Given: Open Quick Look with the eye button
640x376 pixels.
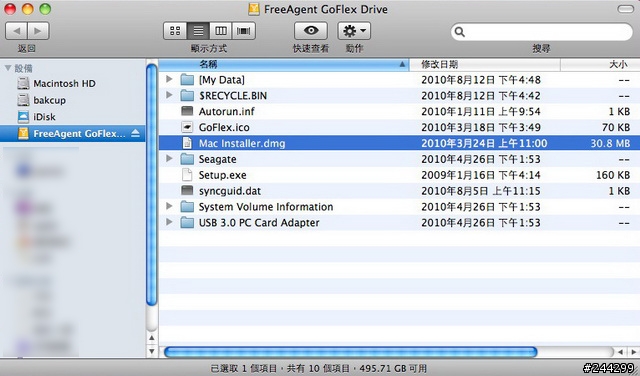Looking at the screenshot, I should pos(311,31).
